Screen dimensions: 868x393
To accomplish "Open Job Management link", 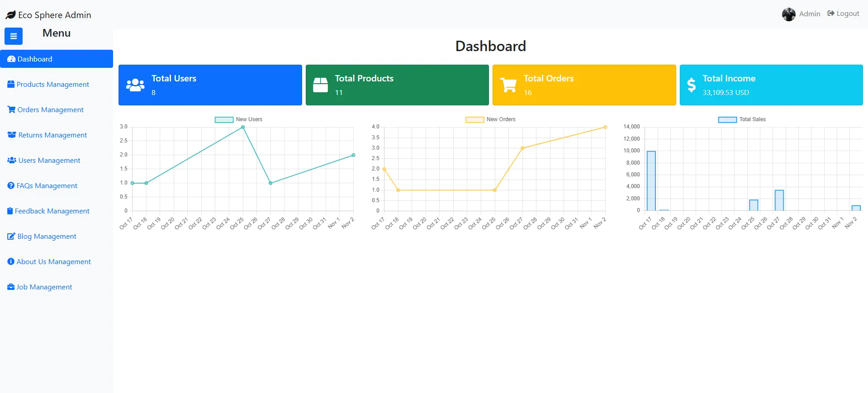I will coord(44,287).
